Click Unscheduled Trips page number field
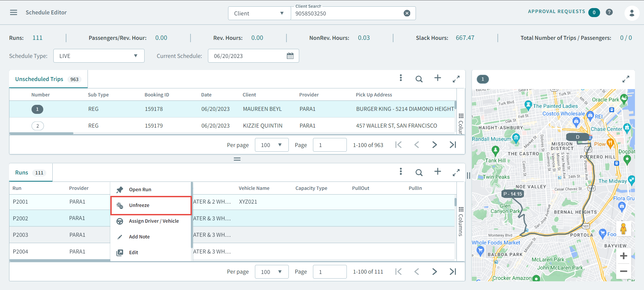The width and height of the screenshot is (644, 290). click(x=330, y=145)
